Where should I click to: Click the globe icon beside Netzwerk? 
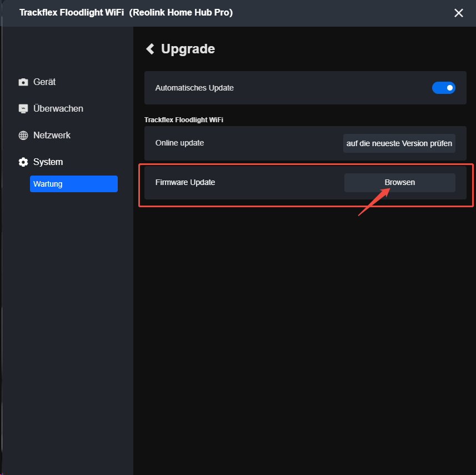pyautogui.click(x=23, y=136)
